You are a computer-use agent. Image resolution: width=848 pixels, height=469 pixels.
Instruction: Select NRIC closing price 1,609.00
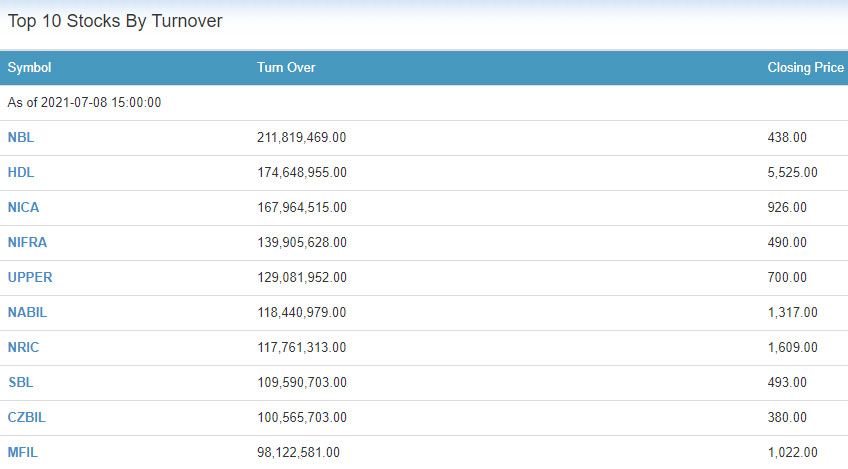click(792, 347)
